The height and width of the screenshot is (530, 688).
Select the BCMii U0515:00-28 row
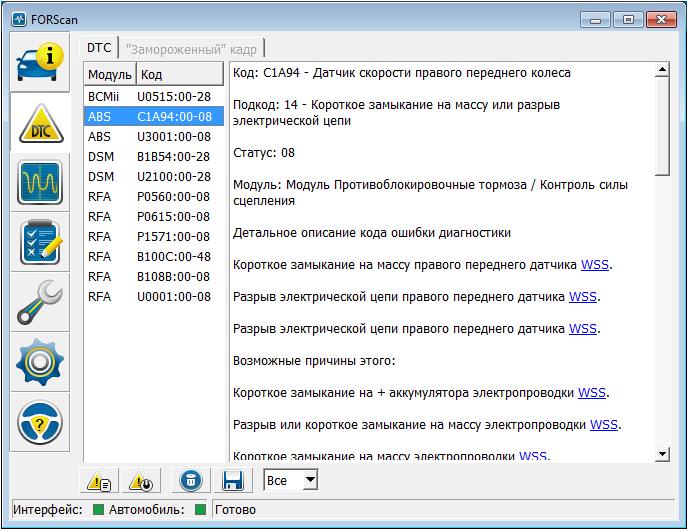pos(154,97)
